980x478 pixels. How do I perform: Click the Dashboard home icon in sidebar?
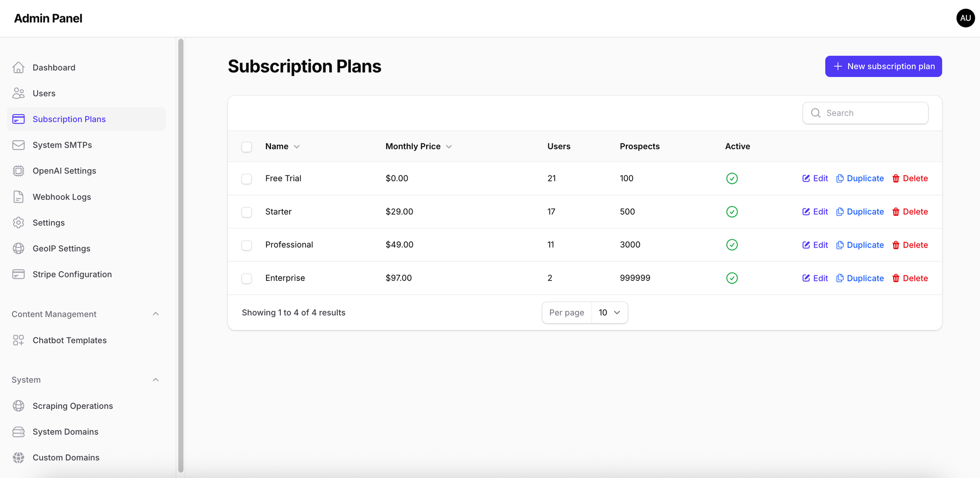[19, 68]
